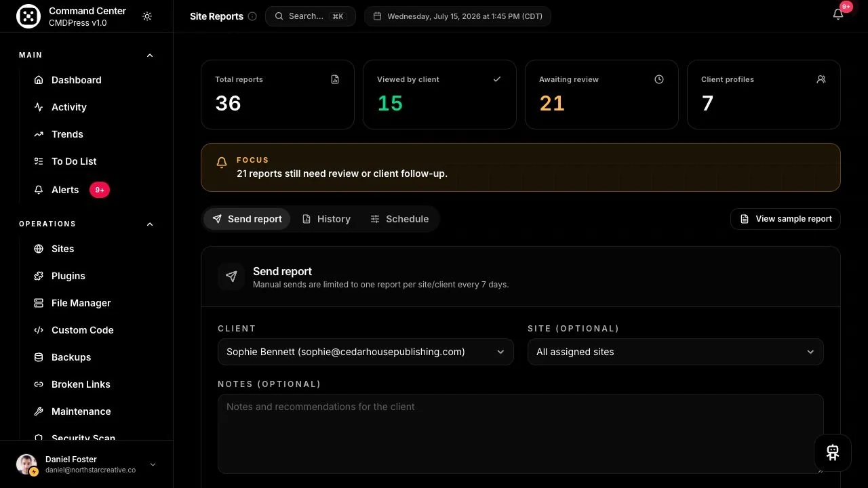Viewport: 868px width, 488px height.
Task: Switch to the History tab
Action: [326, 219]
